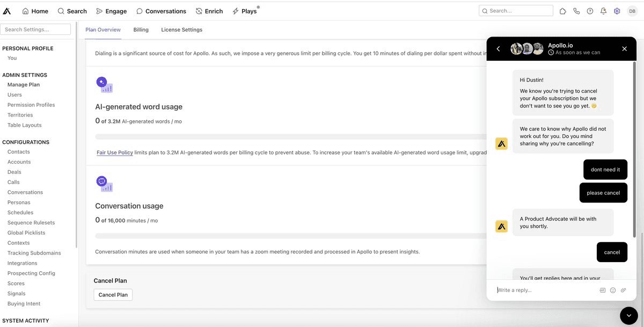Collapse chat with the round chevron launcher
The width and height of the screenshot is (644, 327).
tap(628, 316)
